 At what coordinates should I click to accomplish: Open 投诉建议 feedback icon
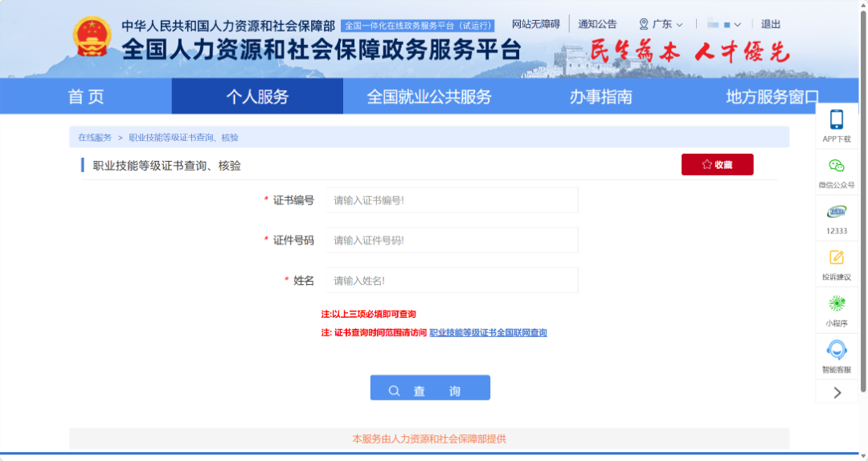click(836, 257)
